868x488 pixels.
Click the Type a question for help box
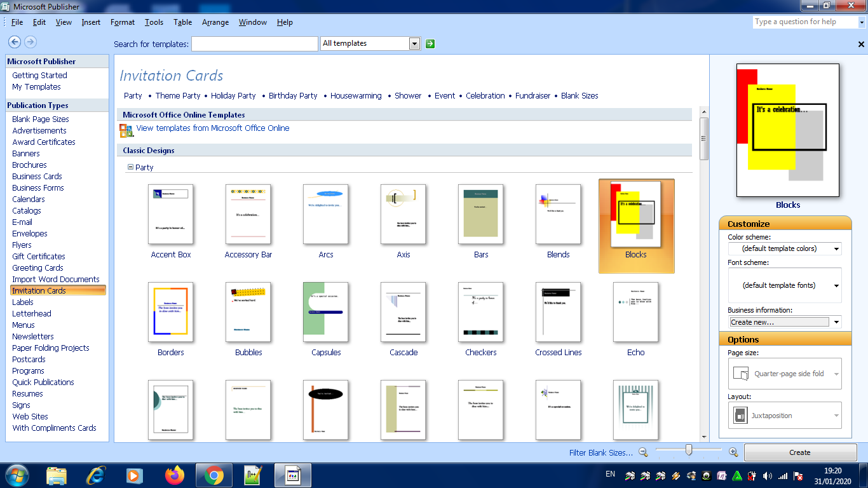click(805, 22)
